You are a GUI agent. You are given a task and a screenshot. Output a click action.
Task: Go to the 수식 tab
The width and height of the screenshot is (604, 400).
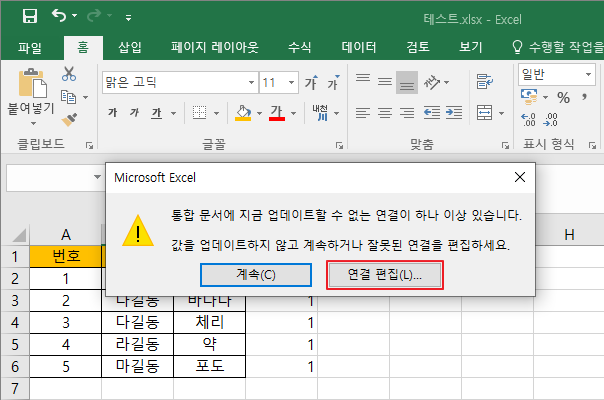[299, 47]
